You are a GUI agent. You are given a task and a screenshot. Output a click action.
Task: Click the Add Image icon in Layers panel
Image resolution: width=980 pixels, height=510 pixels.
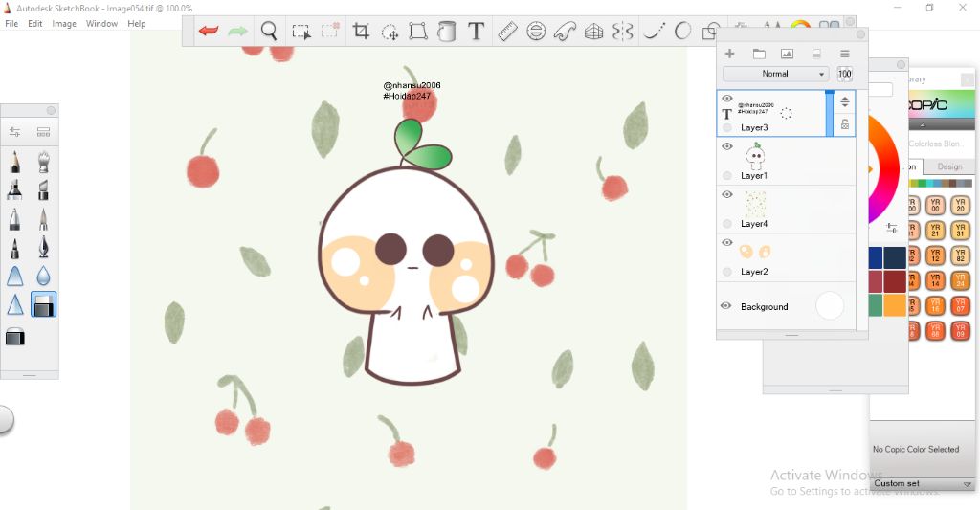(x=787, y=54)
